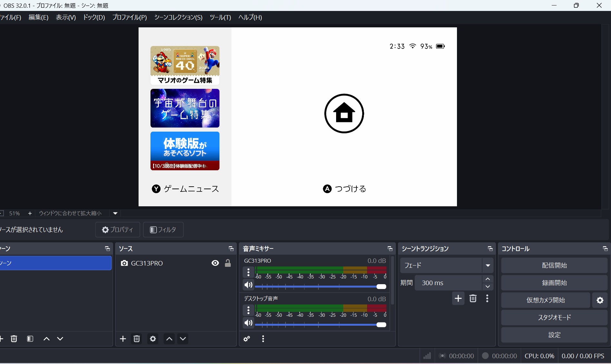The height and width of the screenshot is (364, 611).
Task: Open the シーンコレクション(S) menu
Action: [x=178, y=17]
